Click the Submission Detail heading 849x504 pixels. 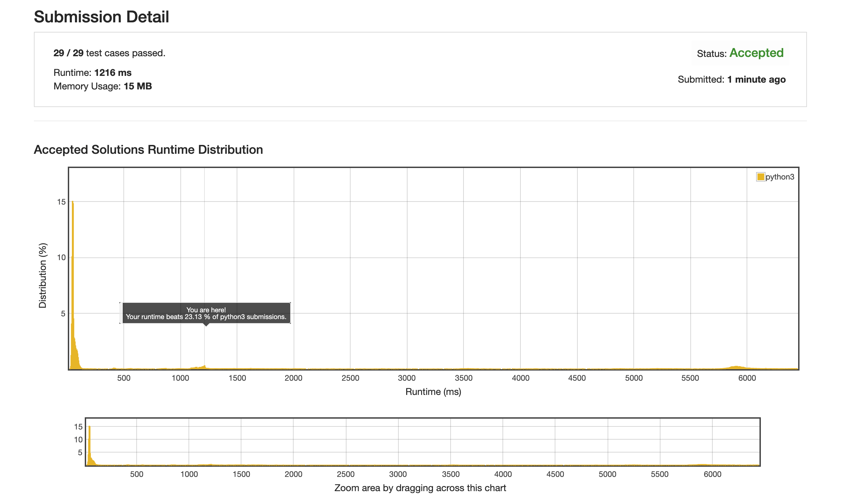click(x=101, y=17)
